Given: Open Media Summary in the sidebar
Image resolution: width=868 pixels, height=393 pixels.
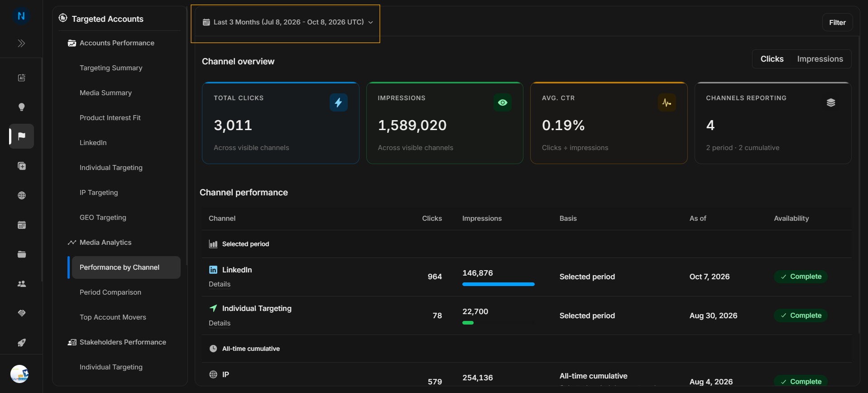Looking at the screenshot, I should click(x=106, y=93).
